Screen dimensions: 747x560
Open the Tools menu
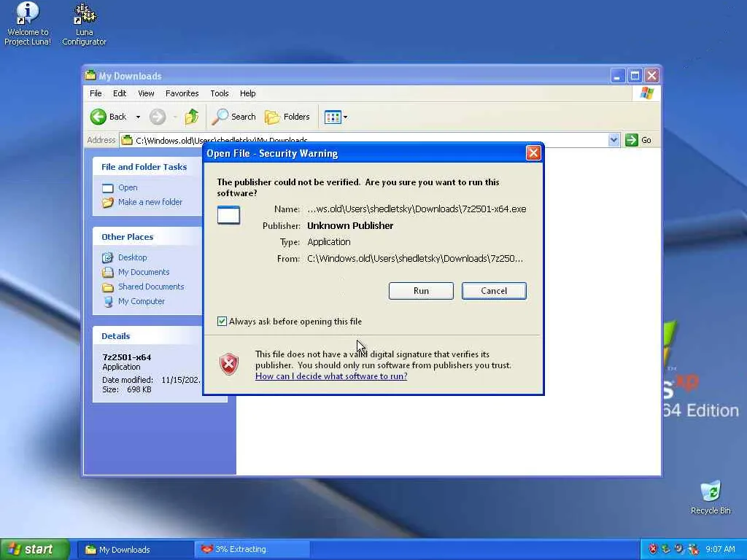[x=220, y=93]
